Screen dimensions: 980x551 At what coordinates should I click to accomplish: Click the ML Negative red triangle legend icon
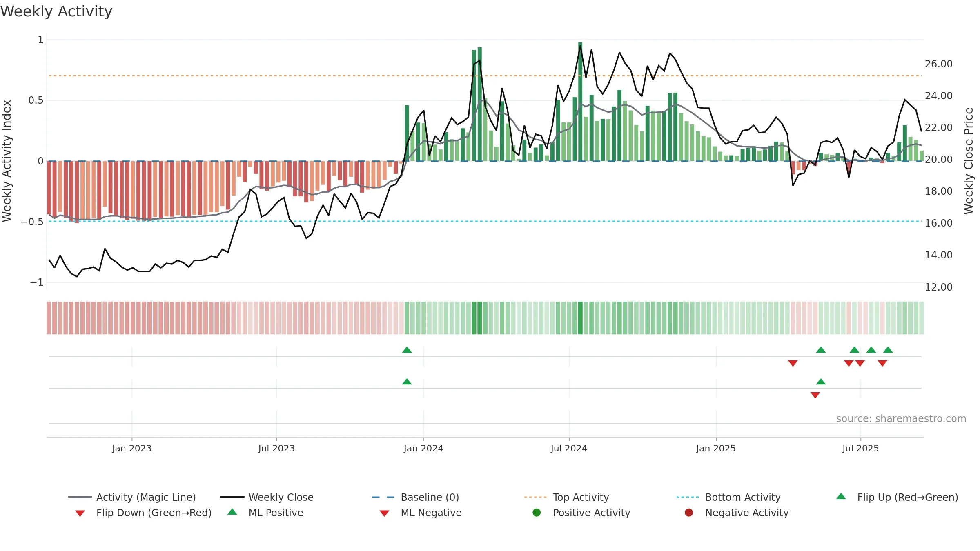[384, 513]
